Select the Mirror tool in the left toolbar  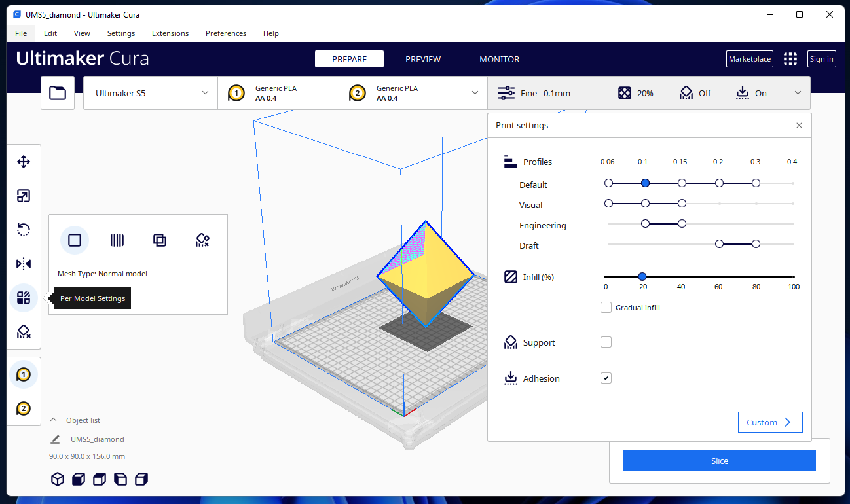[x=24, y=264]
